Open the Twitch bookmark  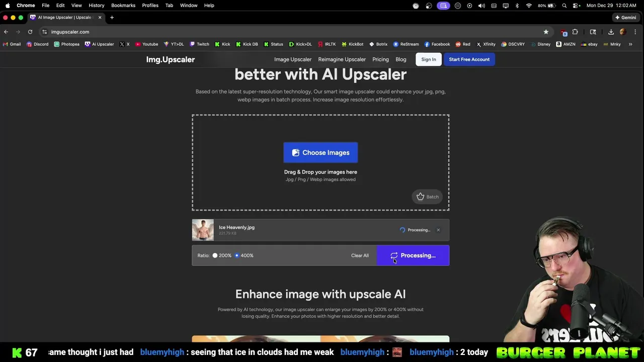(x=199, y=44)
